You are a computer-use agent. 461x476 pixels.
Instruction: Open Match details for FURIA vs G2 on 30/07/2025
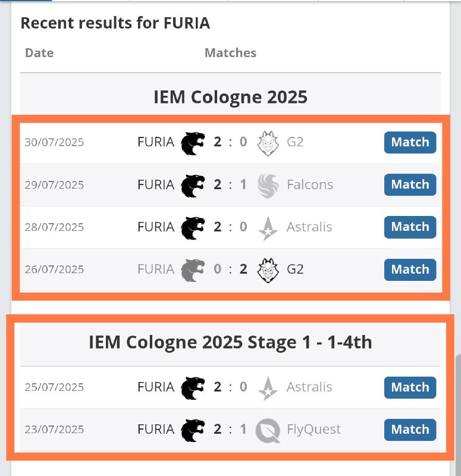point(410,143)
